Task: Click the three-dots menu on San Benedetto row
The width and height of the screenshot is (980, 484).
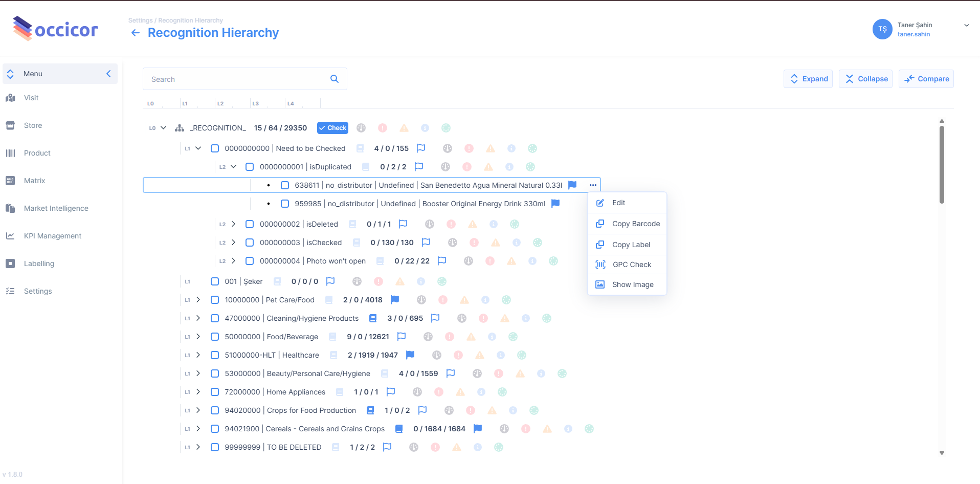Action: tap(593, 185)
